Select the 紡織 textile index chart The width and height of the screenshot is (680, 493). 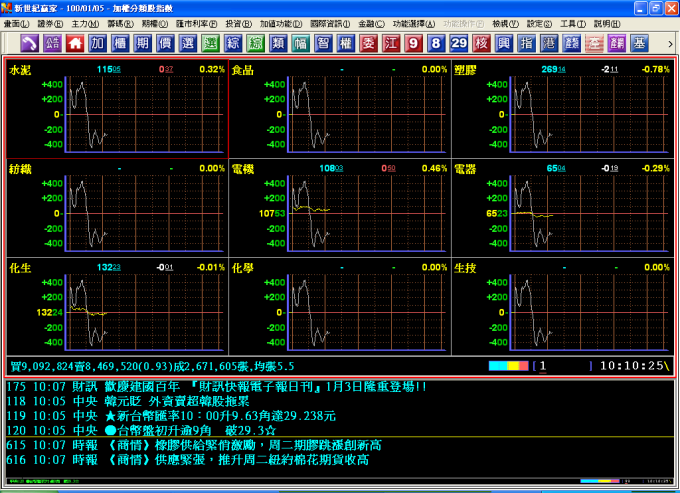[x=117, y=208]
